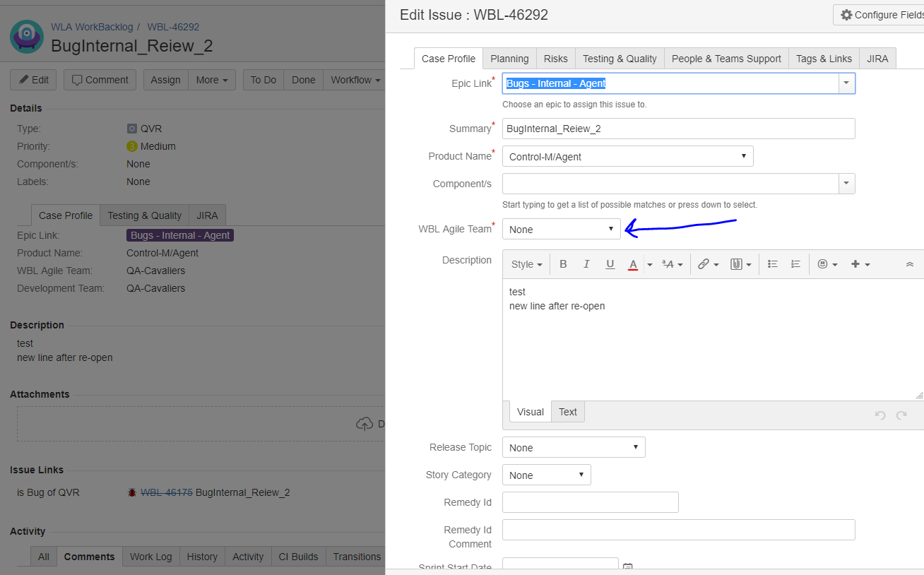This screenshot has height=575, width=924.
Task: Create a bullet list in the description
Action: point(773,264)
